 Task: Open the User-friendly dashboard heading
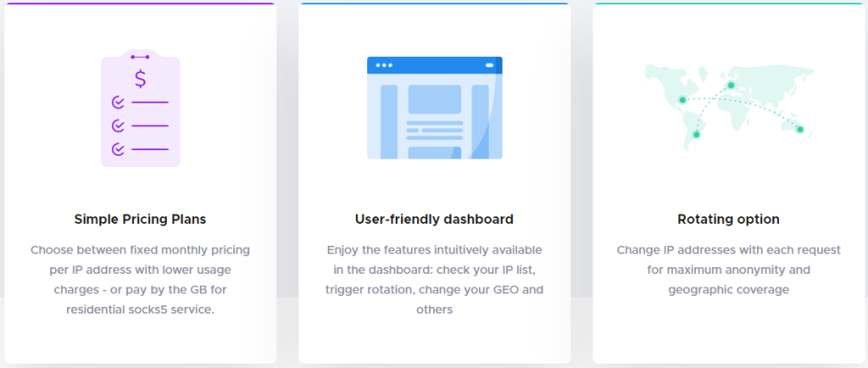434,219
